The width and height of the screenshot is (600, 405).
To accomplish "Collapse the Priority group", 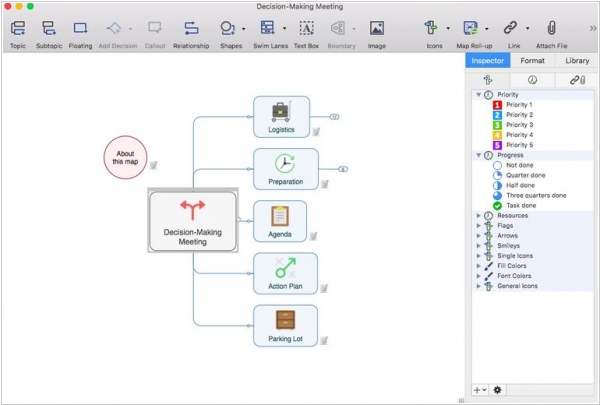I will tap(478, 94).
